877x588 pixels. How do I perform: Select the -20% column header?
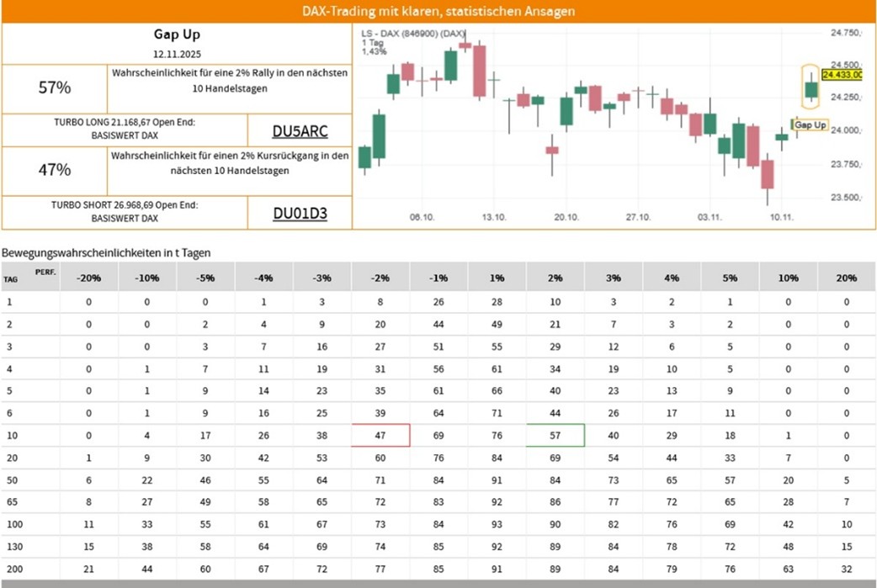(x=88, y=277)
